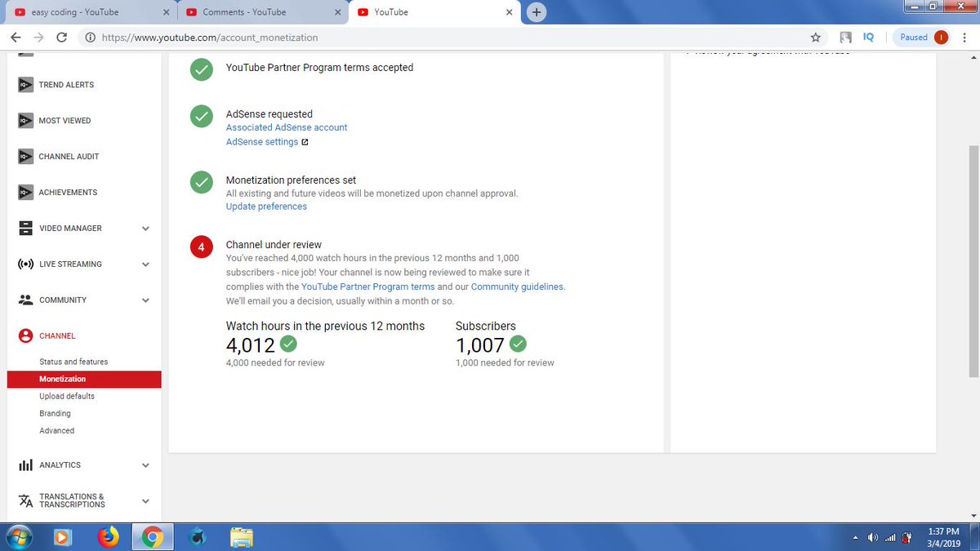980x551 pixels.
Task: Open Channel Audit sidebar item
Action: [x=69, y=157]
